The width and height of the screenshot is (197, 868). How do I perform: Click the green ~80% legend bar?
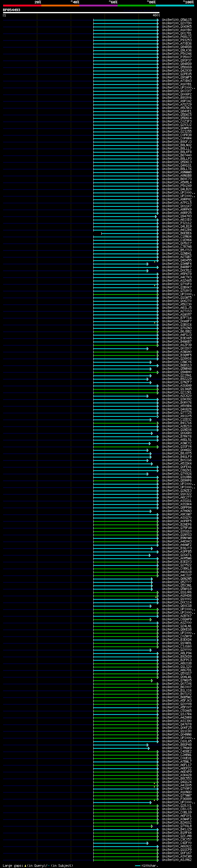click(137, 6)
